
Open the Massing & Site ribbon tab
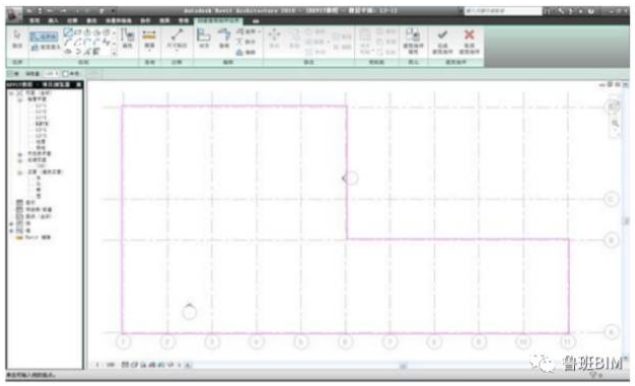point(119,21)
